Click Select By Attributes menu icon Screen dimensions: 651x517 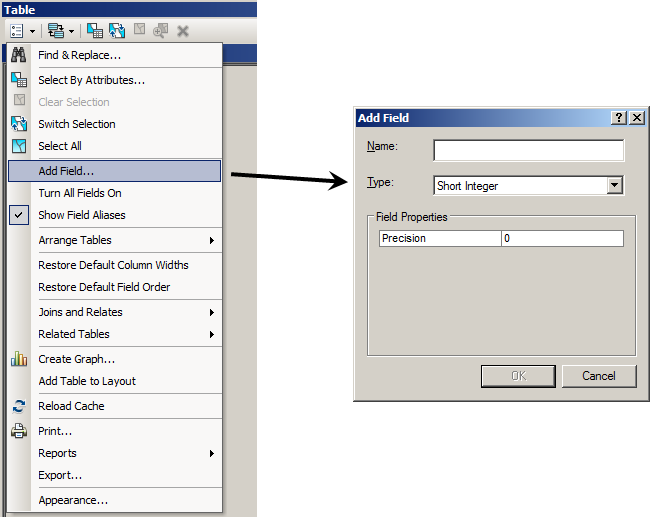[19, 79]
